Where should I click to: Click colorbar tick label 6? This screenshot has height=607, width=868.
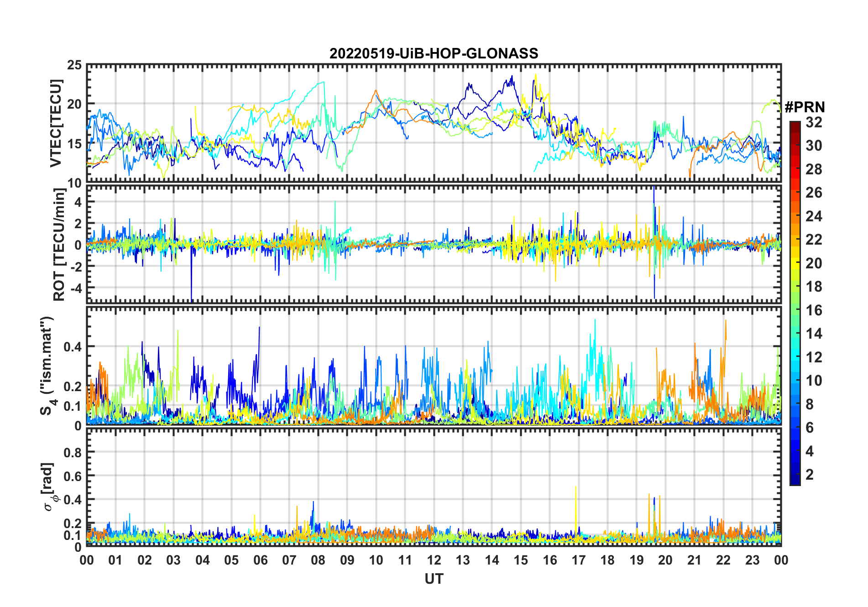tap(810, 428)
